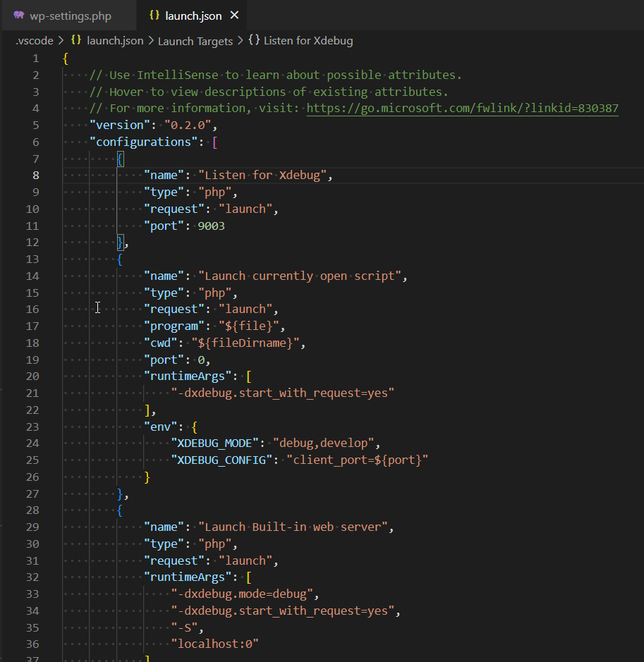
Task: Click line number 8 in the gutter
Action: (x=36, y=176)
